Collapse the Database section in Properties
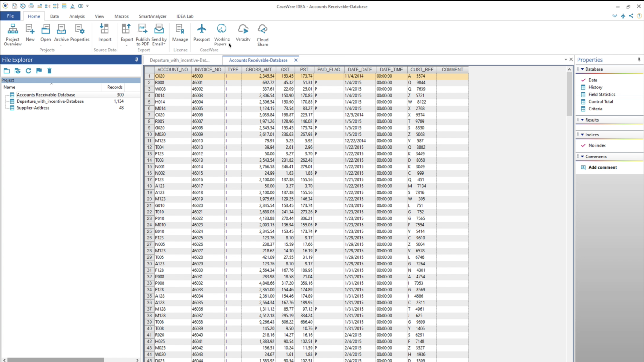The width and height of the screenshot is (644, 362). click(x=583, y=69)
